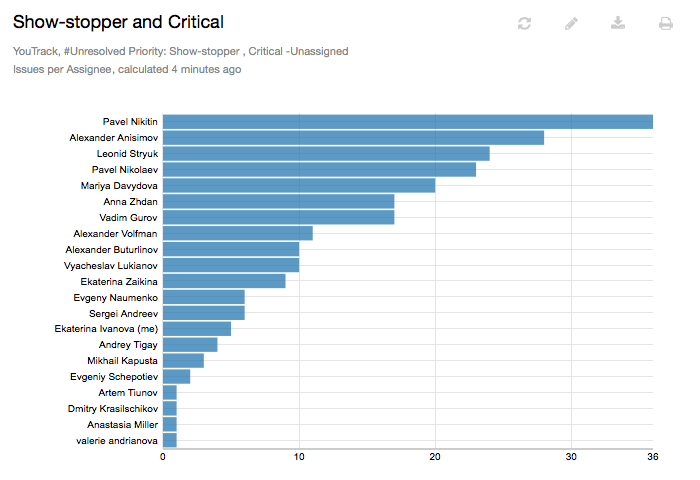This screenshot has height=480, width=700.
Task: Open the report title Show-stopper and Critical
Action: (118, 22)
